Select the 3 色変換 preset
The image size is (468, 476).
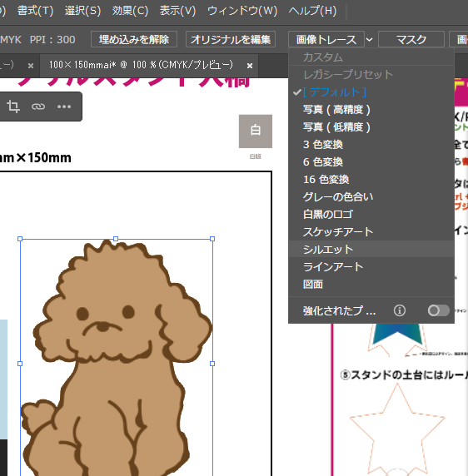(371, 145)
